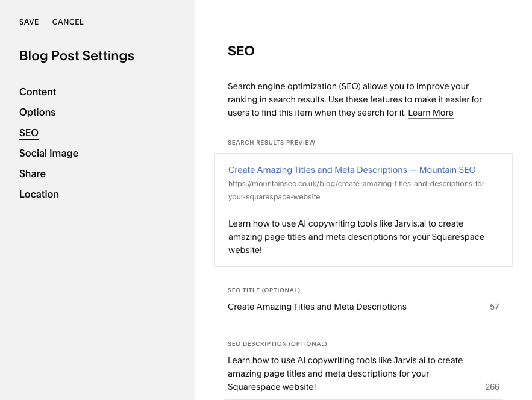
Task: Click the Search Results Preview label
Action: coord(271,143)
